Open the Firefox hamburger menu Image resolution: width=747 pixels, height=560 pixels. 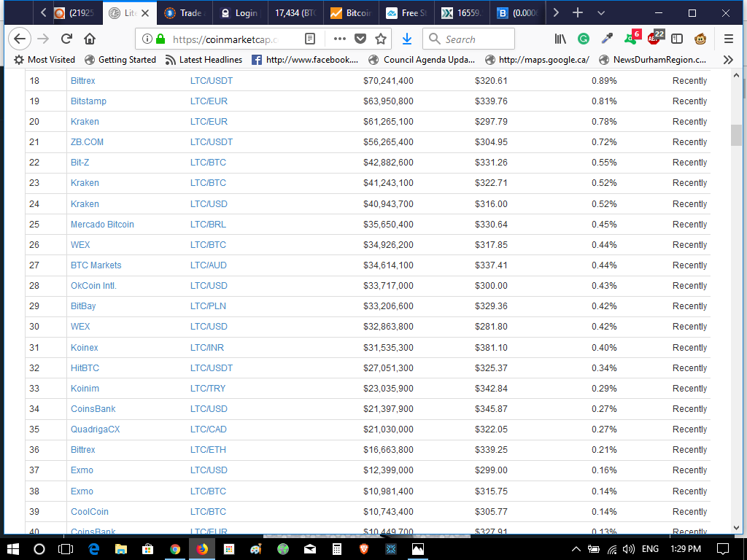tap(729, 39)
